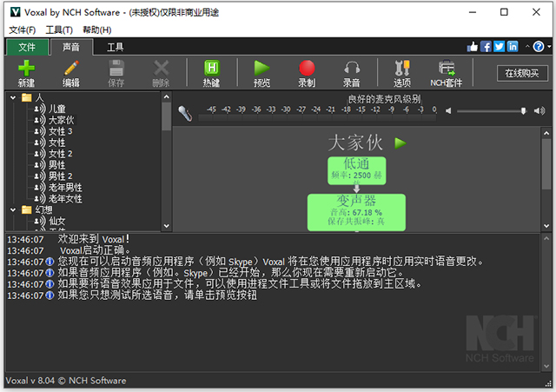Viewport: 556px width, 392px height.
Task: Collapse the ribbon with the caret arrow
Action: (x=527, y=46)
